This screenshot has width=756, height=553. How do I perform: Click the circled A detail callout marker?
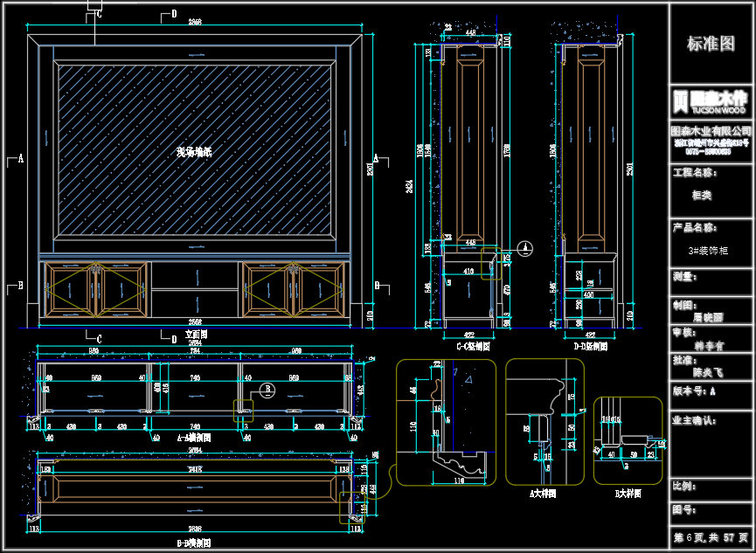click(x=524, y=247)
